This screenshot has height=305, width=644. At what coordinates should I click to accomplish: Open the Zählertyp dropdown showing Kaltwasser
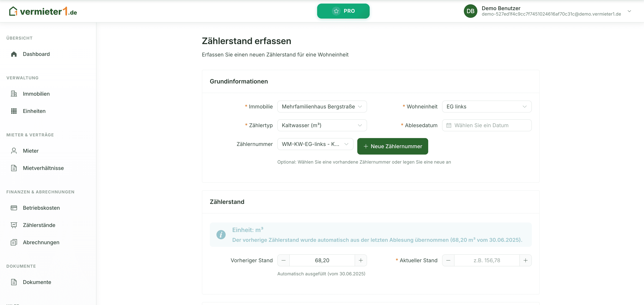(322, 125)
